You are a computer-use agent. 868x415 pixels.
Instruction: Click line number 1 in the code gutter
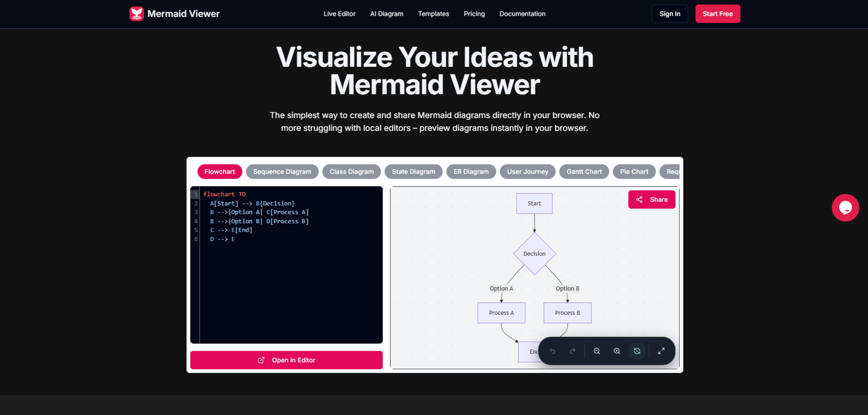(x=196, y=194)
